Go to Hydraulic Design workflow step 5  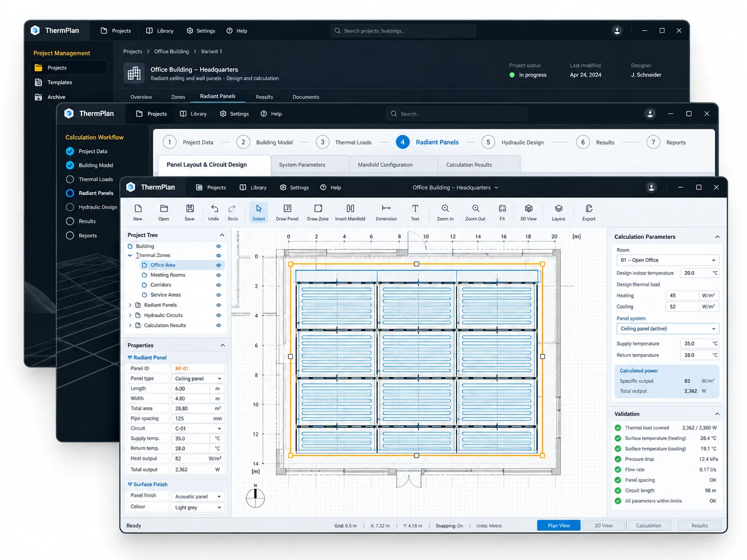pyautogui.click(x=513, y=142)
